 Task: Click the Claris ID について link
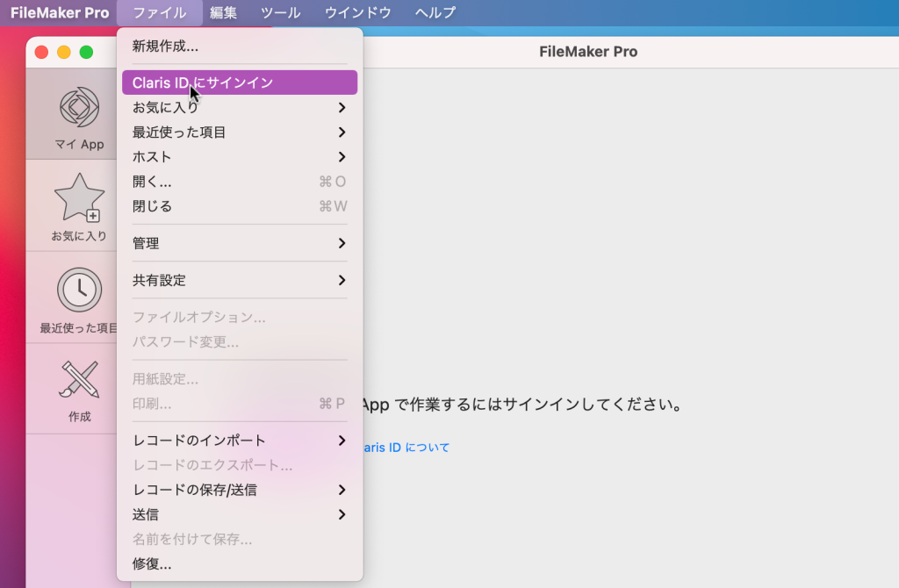413,447
